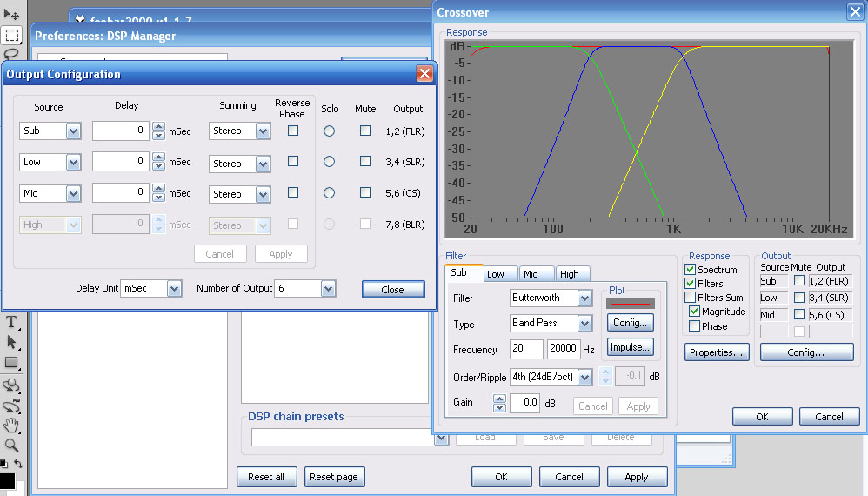Screen dimensions: 868x496
Task: Click the black foreground color swatch
Action: 6,480
